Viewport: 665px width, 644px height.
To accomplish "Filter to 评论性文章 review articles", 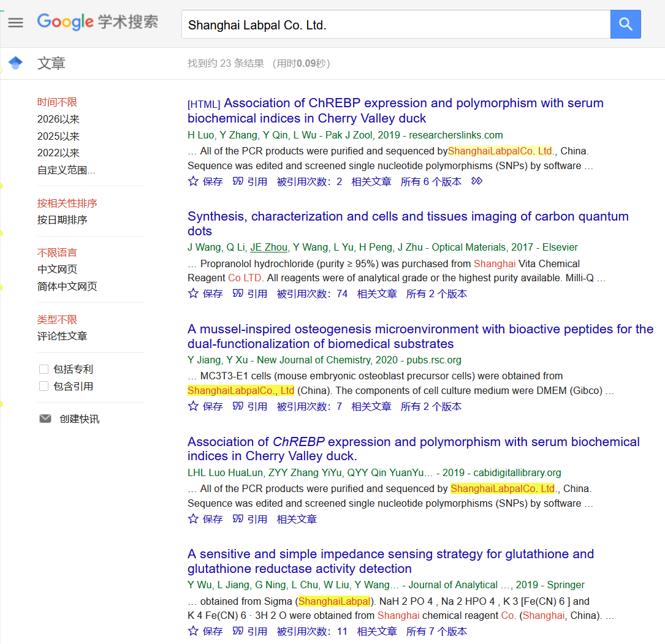I will [63, 336].
